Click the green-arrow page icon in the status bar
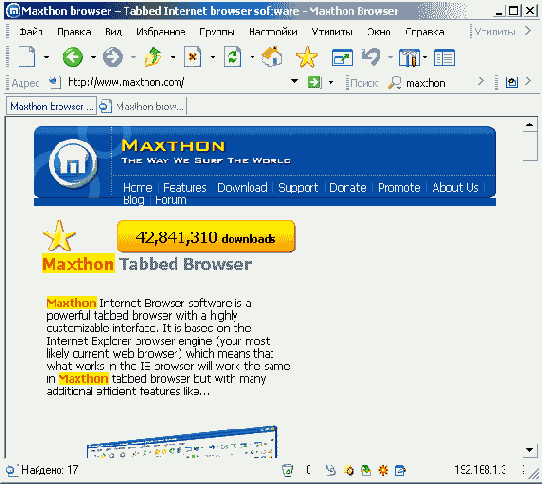Screen dimensions: 542x484 (x=366, y=470)
